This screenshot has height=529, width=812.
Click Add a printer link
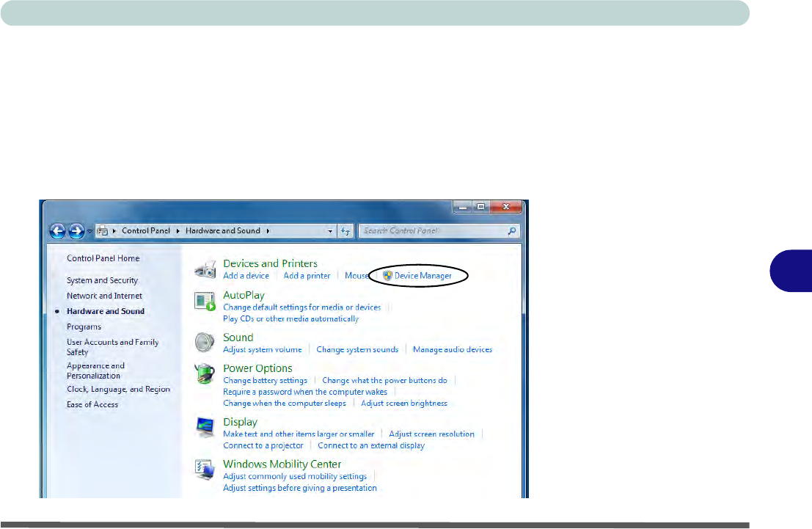click(x=307, y=276)
